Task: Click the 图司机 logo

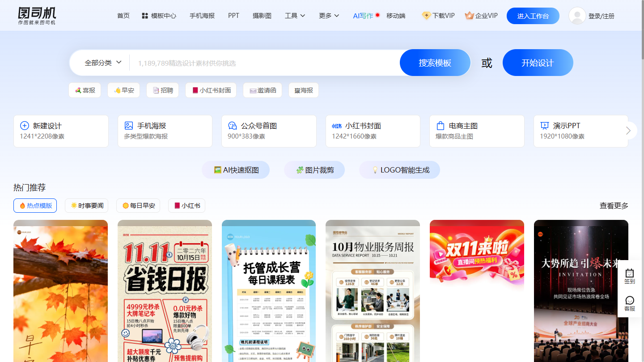Action: 37,16
